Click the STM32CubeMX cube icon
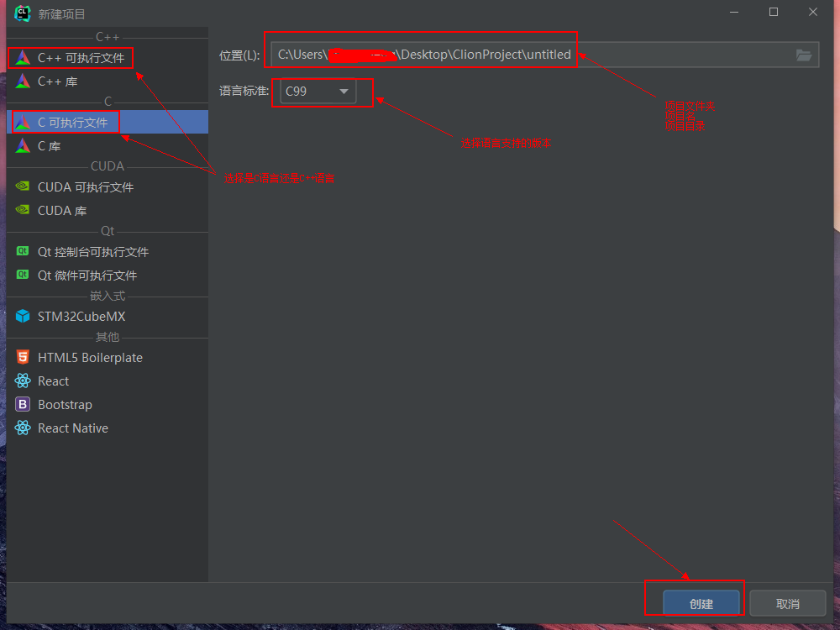Image resolution: width=840 pixels, height=630 pixels. point(23,316)
